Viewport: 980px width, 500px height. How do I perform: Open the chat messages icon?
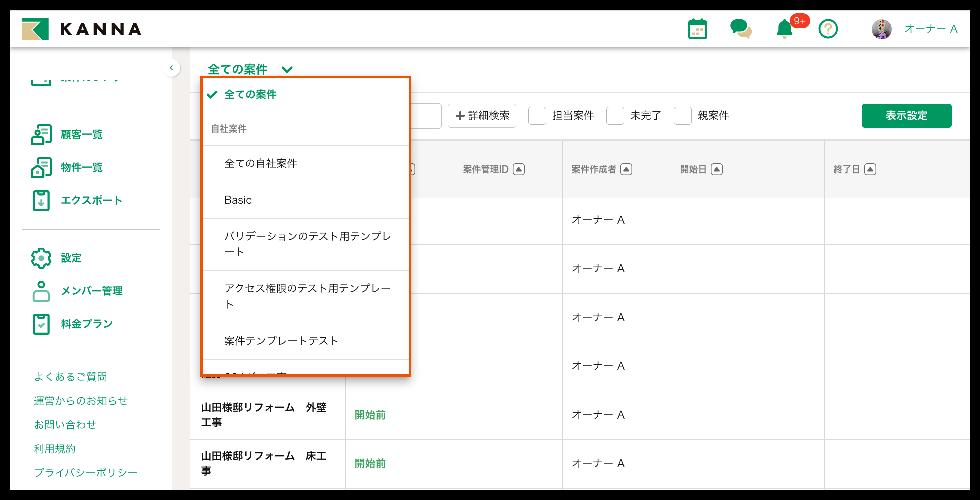(x=740, y=29)
